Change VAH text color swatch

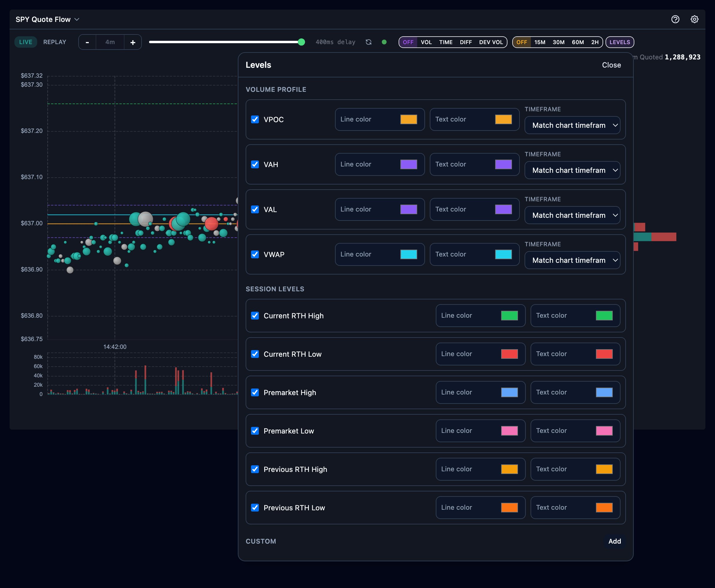(504, 164)
